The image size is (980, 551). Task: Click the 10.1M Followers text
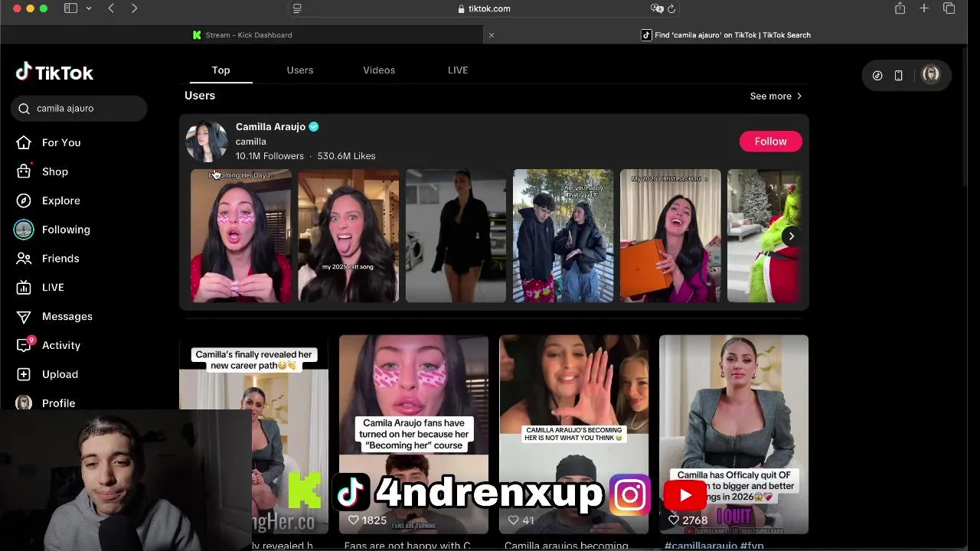(269, 156)
